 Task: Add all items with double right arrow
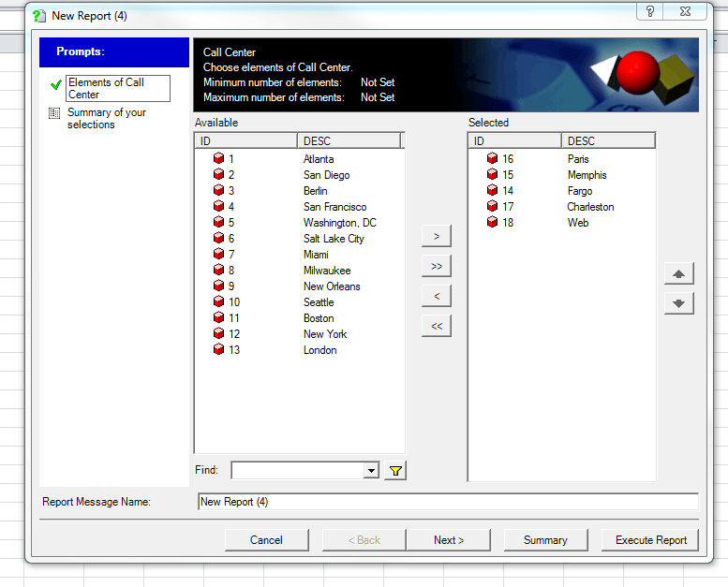point(436,266)
